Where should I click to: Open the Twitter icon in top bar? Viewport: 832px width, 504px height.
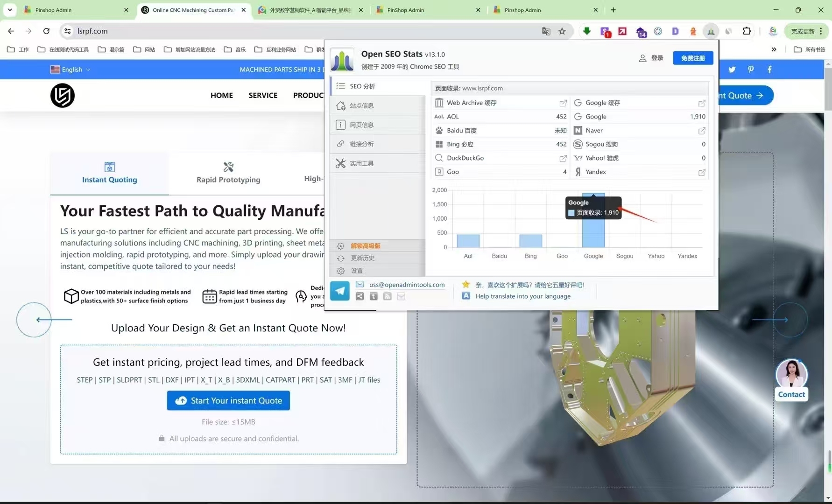pos(732,70)
